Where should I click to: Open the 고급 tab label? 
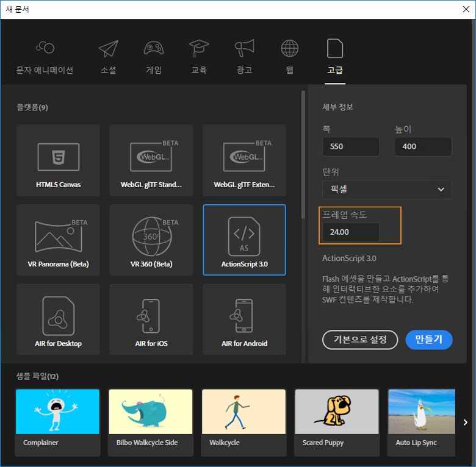click(335, 70)
